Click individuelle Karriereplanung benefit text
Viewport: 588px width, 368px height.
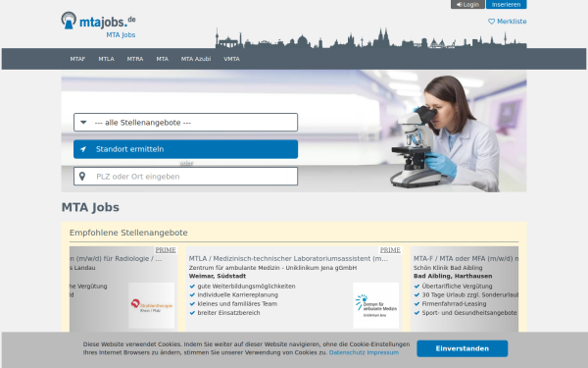(x=238, y=294)
